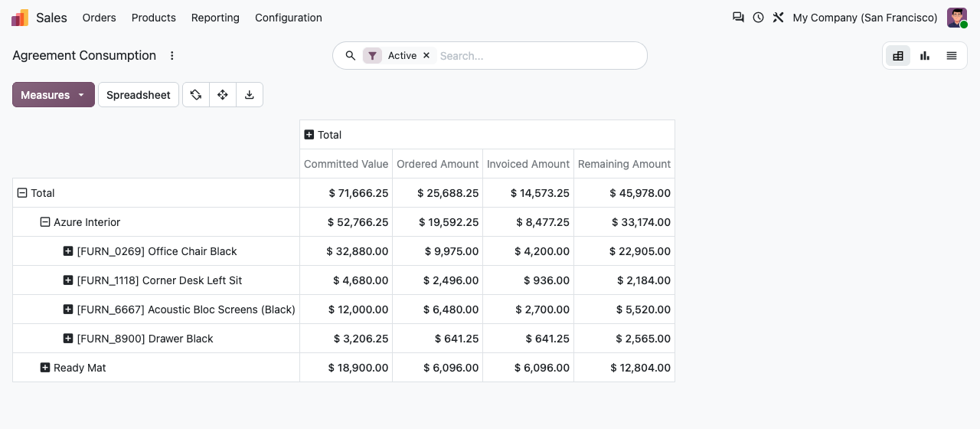Remove the Active filter facet

pyautogui.click(x=426, y=56)
